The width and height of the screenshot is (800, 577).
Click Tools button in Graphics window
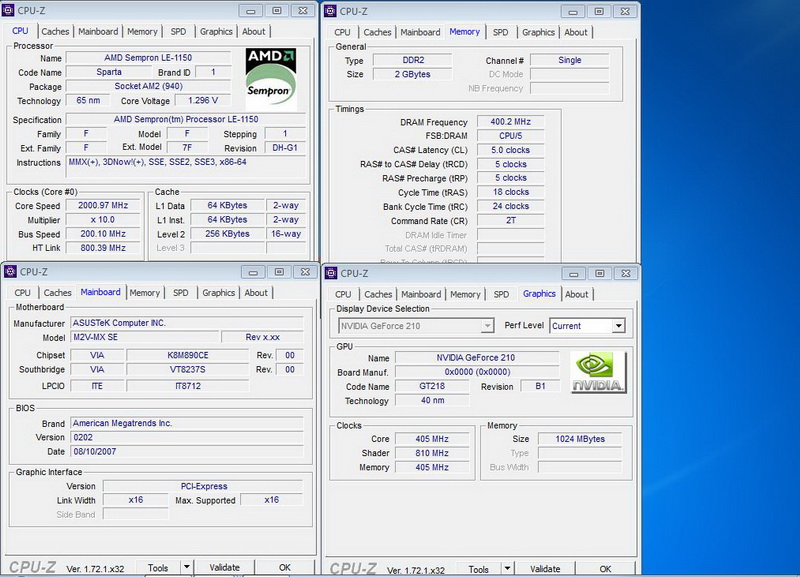coord(478,569)
